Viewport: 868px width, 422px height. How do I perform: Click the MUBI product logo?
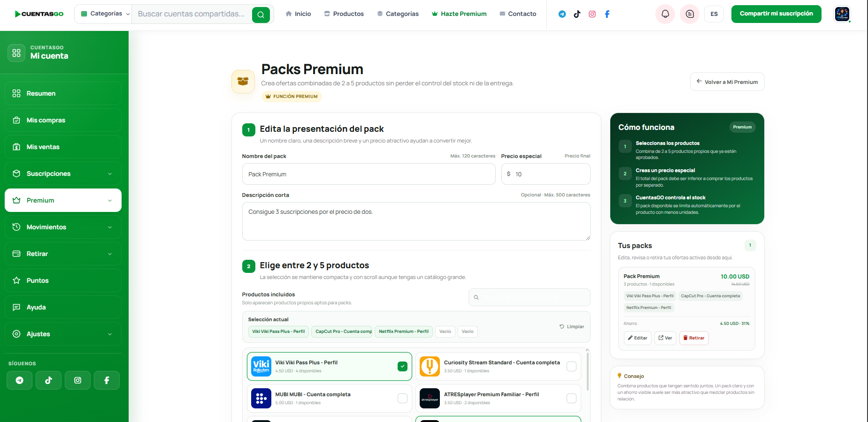click(x=261, y=398)
